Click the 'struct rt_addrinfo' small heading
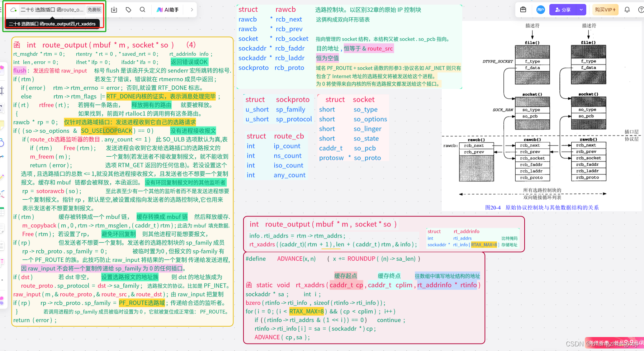The height and width of the screenshot is (351, 644). (453, 232)
